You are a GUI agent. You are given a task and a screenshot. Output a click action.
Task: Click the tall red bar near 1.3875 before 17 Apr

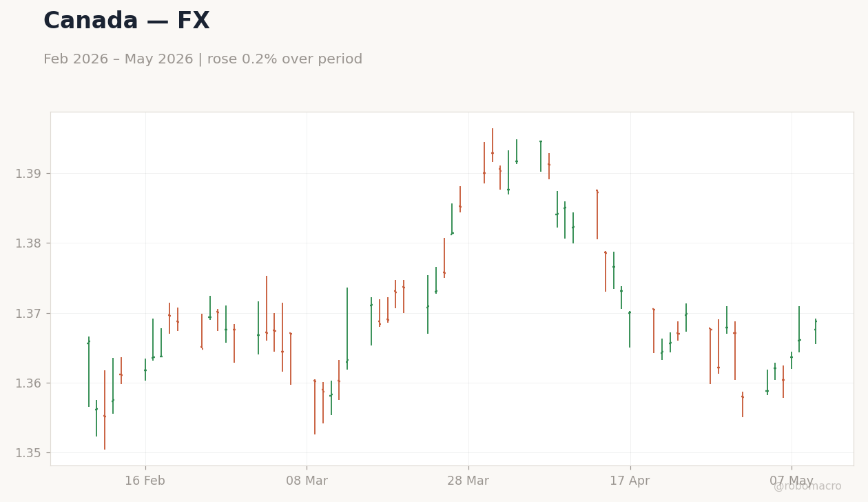(x=597, y=214)
